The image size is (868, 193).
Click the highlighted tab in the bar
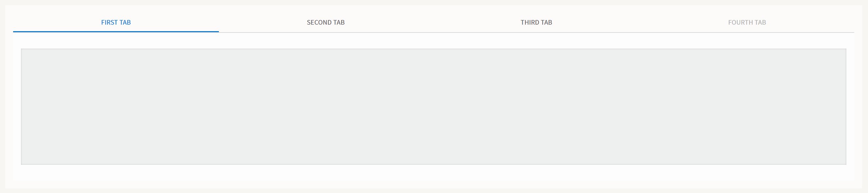click(x=116, y=22)
